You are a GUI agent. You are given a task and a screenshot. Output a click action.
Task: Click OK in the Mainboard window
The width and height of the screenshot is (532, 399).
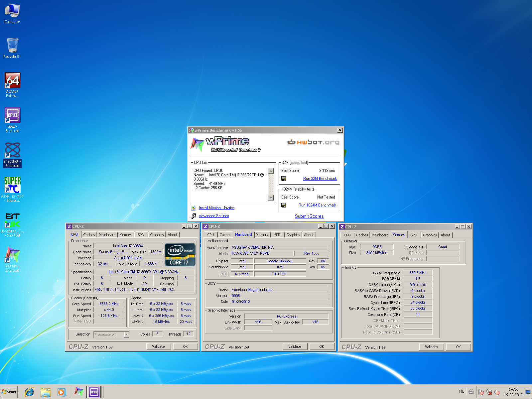[x=322, y=346]
